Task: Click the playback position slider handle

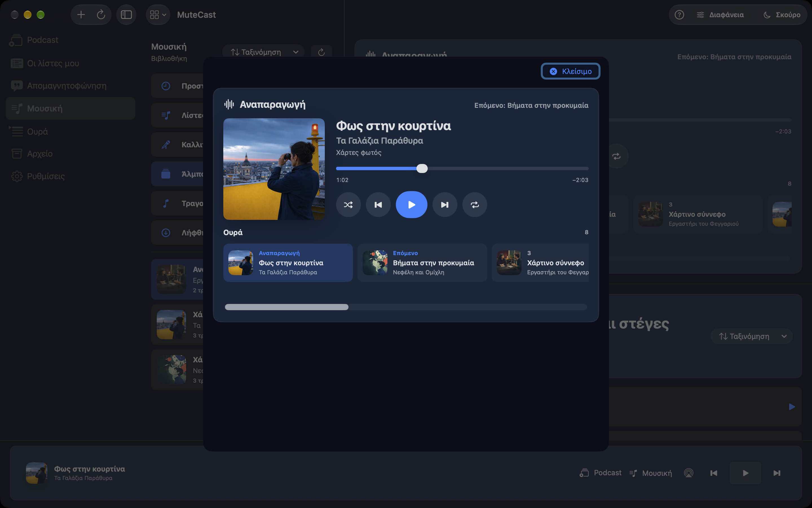Action: coord(422,168)
